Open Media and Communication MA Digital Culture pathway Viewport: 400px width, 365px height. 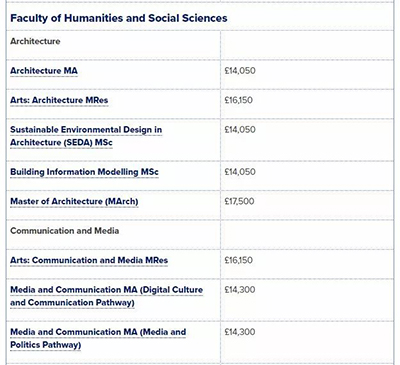(106, 296)
